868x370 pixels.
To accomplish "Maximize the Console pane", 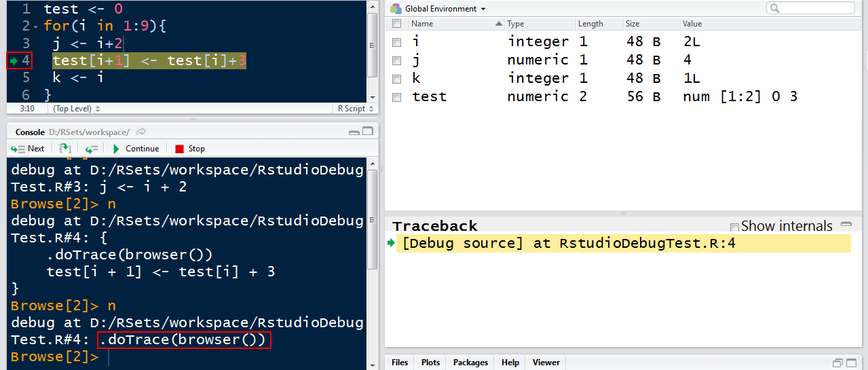I will pos(368,132).
